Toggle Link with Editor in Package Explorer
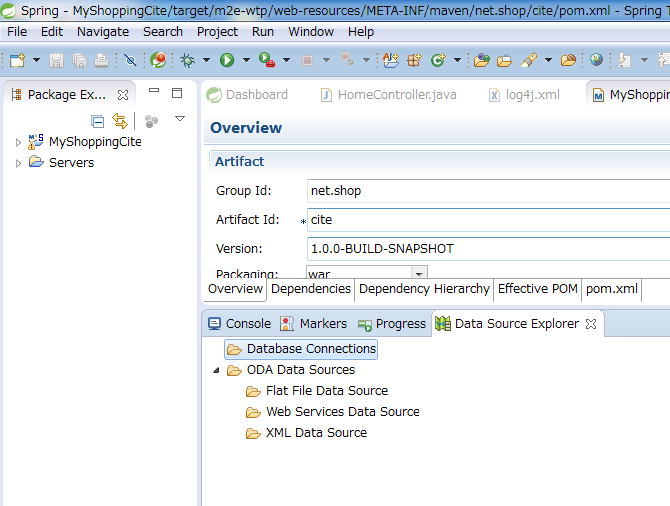 pyautogui.click(x=120, y=121)
